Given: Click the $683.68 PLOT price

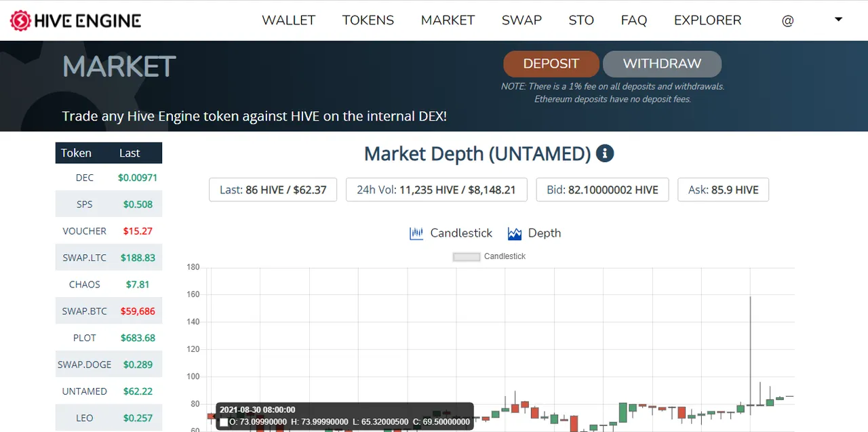Looking at the screenshot, I should click(138, 338).
